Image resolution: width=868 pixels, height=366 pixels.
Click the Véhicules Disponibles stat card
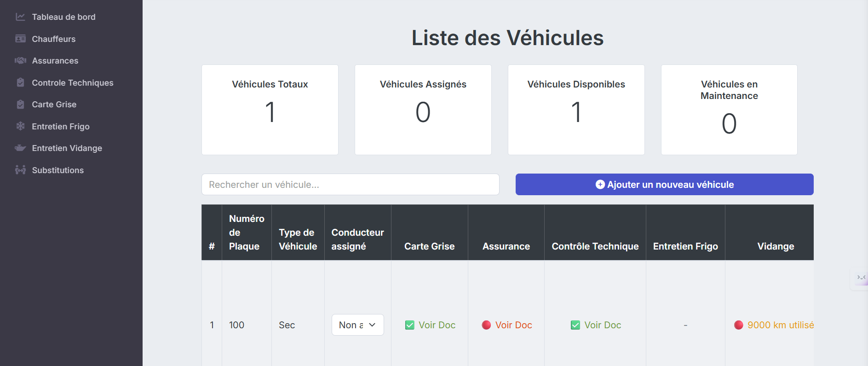coord(576,110)
